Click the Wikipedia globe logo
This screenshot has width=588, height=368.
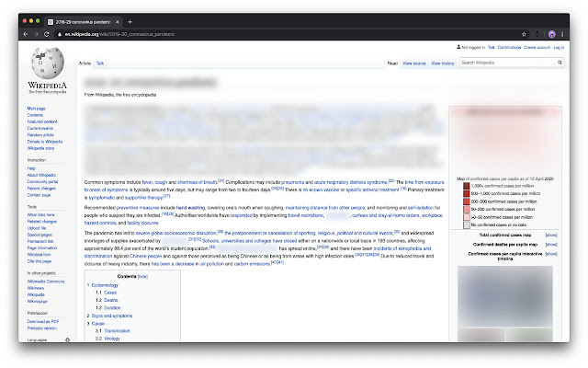[x=46, y=63]
